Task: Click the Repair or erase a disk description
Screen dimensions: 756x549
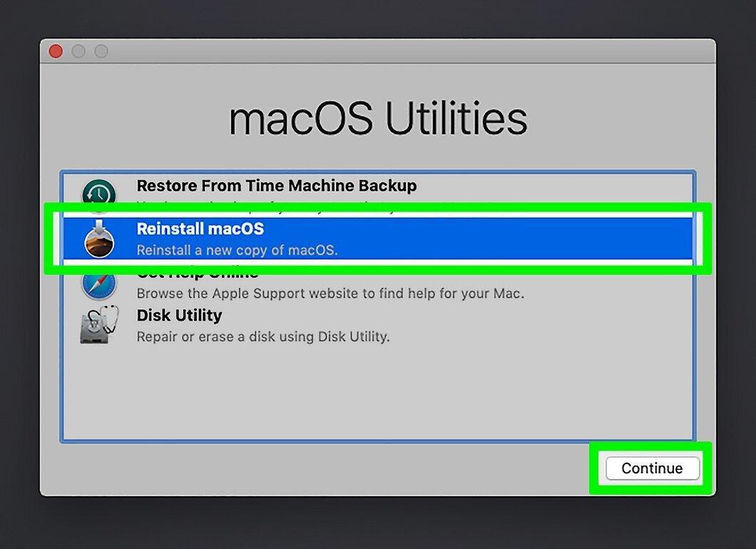Action: pyautogui.click(x=262, y=337)
